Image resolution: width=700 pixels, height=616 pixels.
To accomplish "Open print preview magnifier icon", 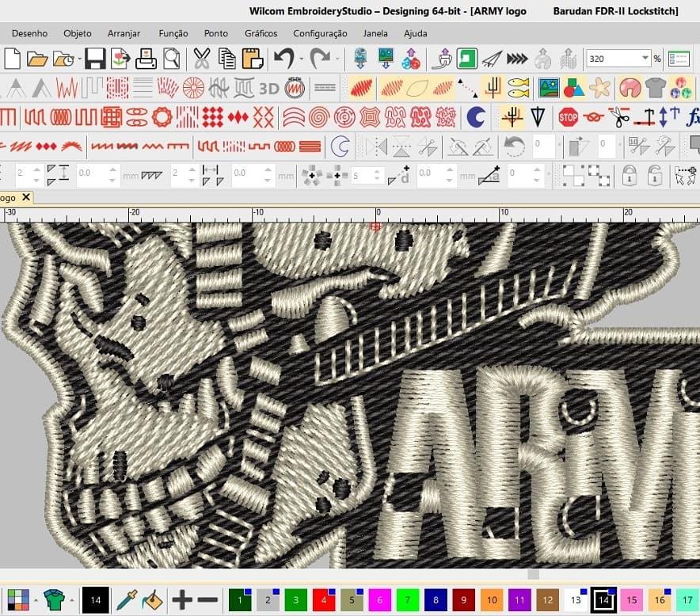I will click(x=171, y=59).
